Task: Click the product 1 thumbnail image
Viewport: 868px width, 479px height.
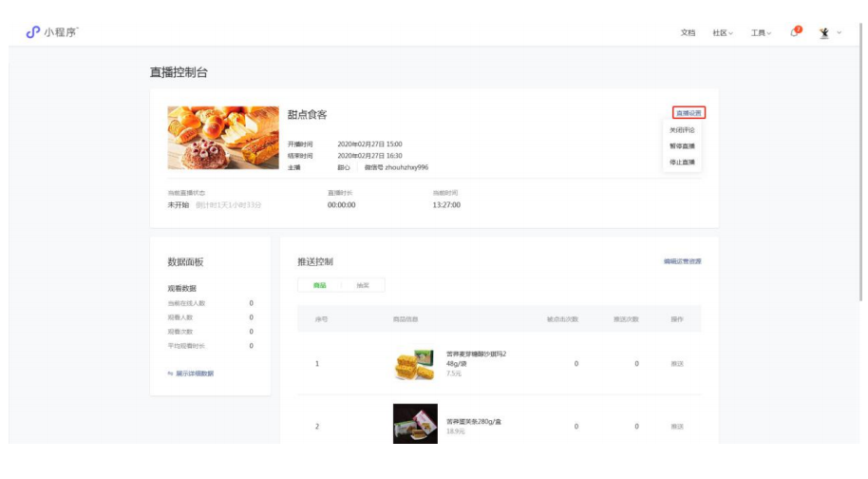Action: click(415, 364)
